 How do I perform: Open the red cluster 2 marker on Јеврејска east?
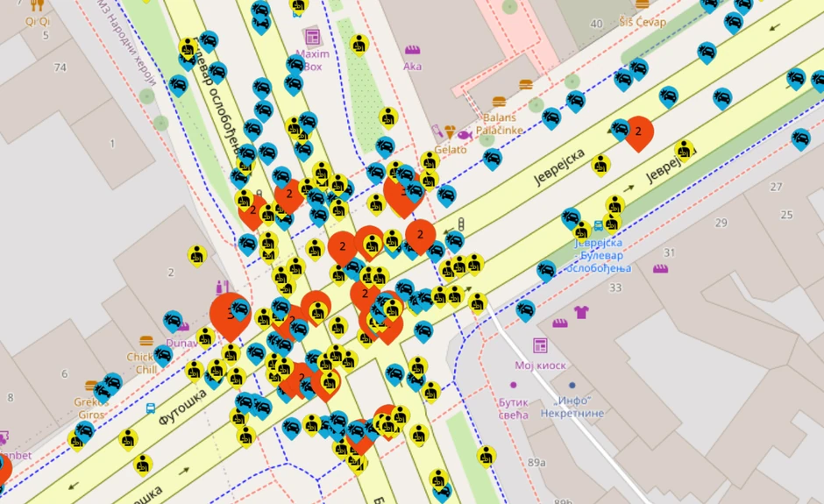[638, 133]
